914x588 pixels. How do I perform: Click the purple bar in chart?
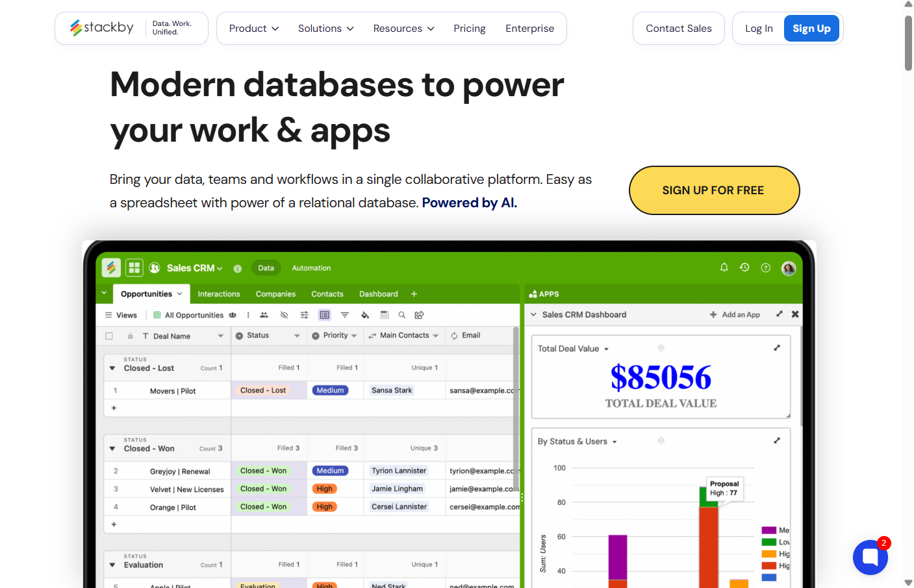(x=617, y=556)
